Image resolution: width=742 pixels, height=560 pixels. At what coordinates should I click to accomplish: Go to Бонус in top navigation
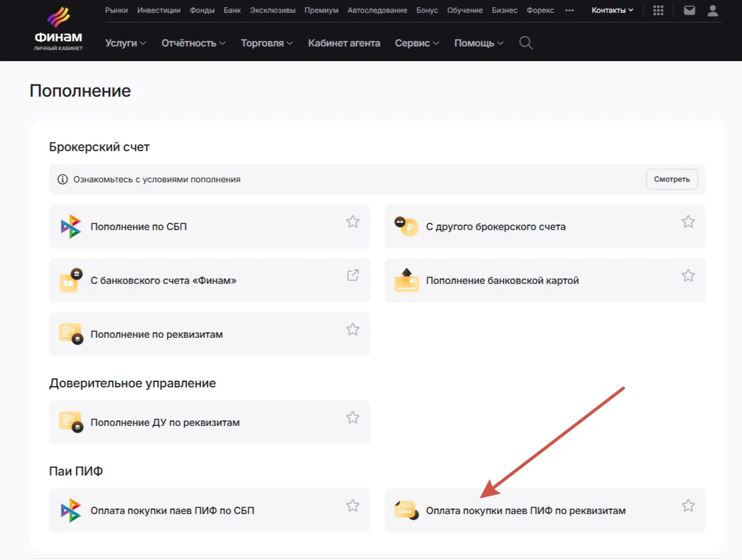[427, 10]
